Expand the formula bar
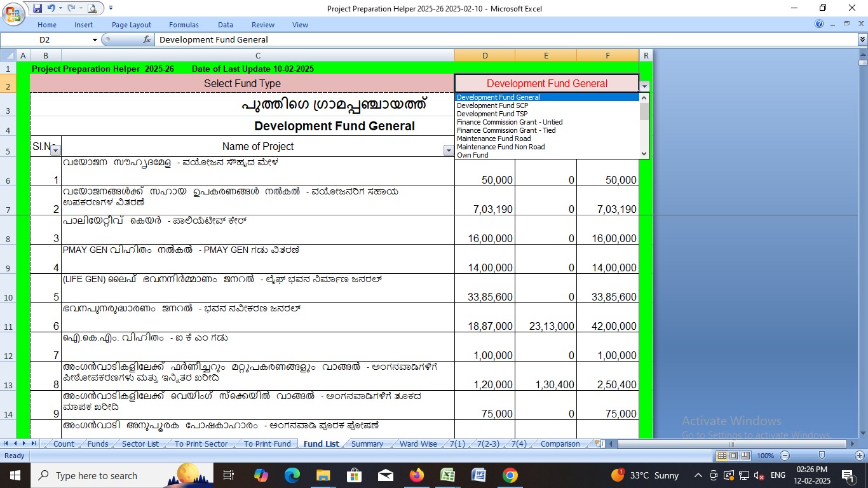The image size is (868, 488). pos(862,39)
